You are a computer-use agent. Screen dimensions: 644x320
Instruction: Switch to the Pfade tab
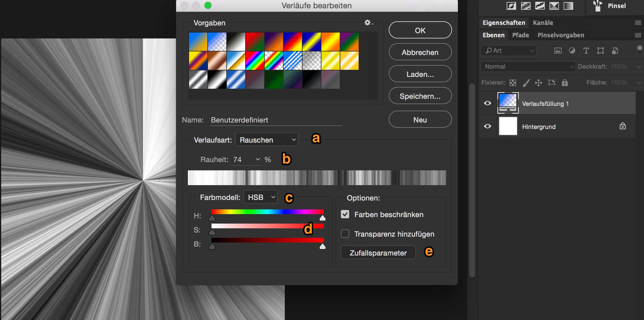pos(520,35)
